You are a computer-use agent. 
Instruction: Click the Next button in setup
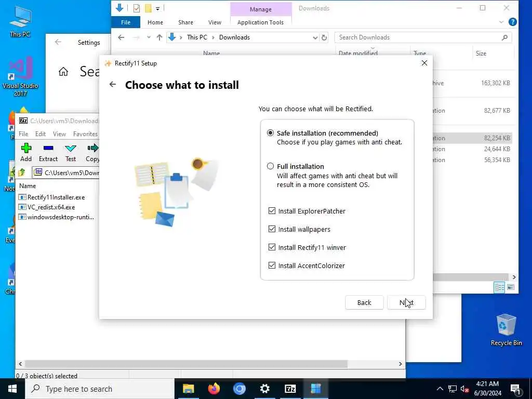click(406, 302)
